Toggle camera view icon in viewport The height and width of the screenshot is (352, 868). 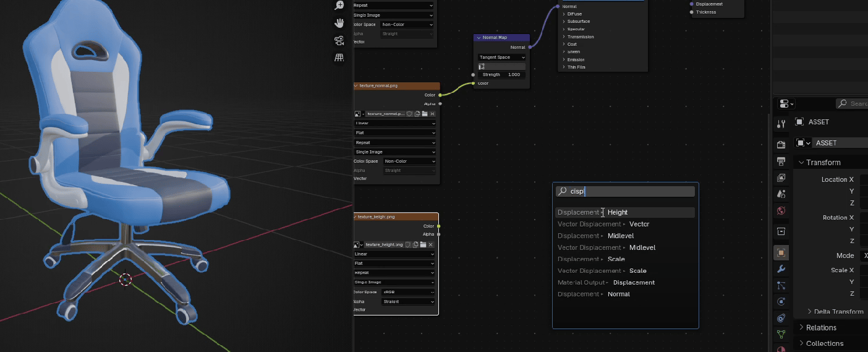(x=339, y=41)
